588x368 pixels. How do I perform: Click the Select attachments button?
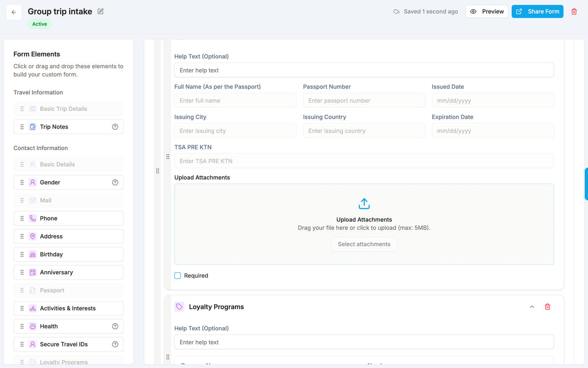[x=364, y=244]
